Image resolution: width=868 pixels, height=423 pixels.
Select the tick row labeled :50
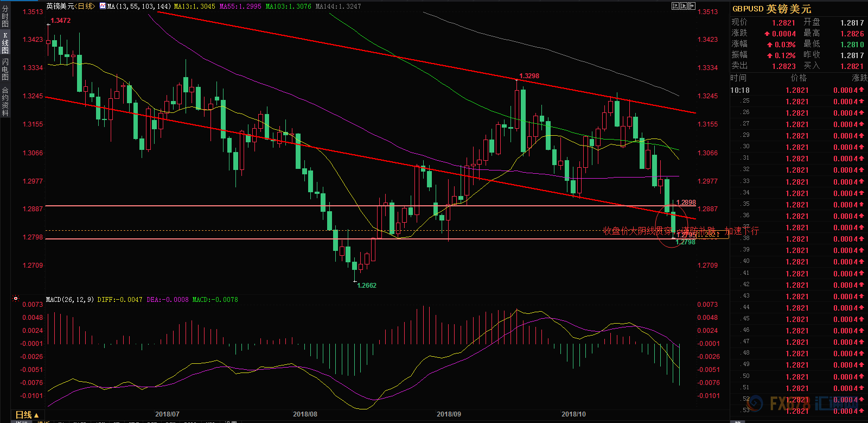(x=799, y=377)
